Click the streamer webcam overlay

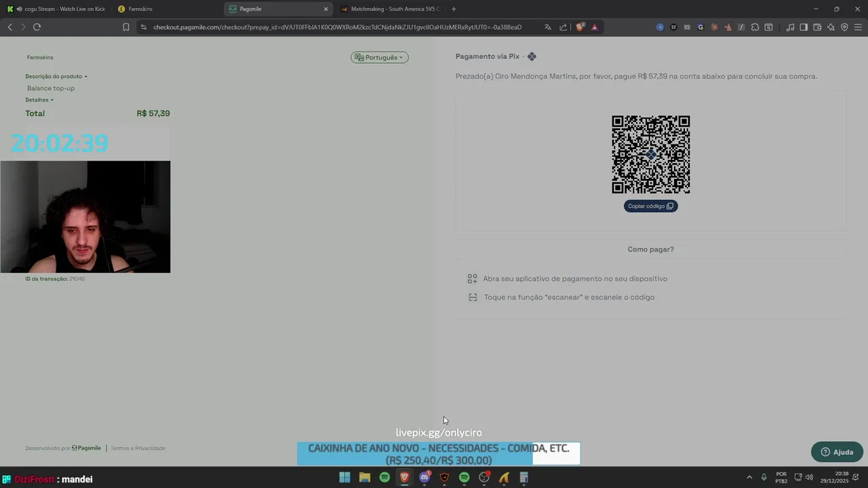tap(85, 217)
